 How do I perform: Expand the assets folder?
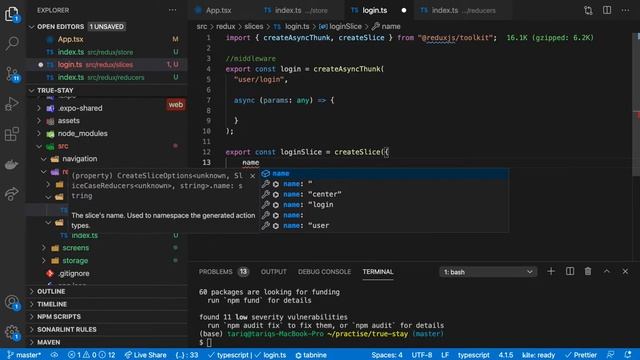[68, 121]
